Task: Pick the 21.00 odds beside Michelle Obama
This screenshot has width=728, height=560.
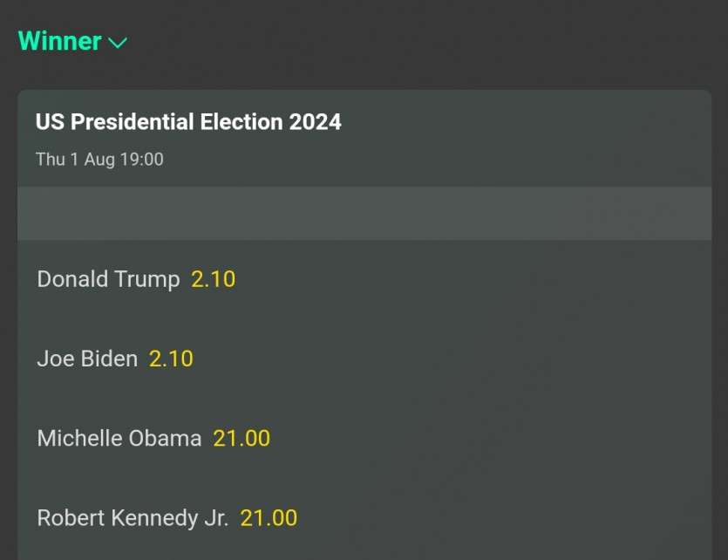Action: coord(242,438)
